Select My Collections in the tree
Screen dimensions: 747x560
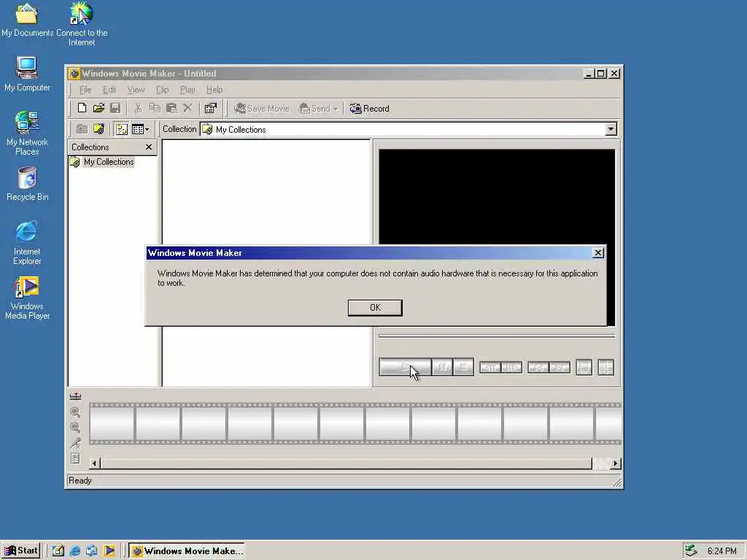click(x=109, y=162)
